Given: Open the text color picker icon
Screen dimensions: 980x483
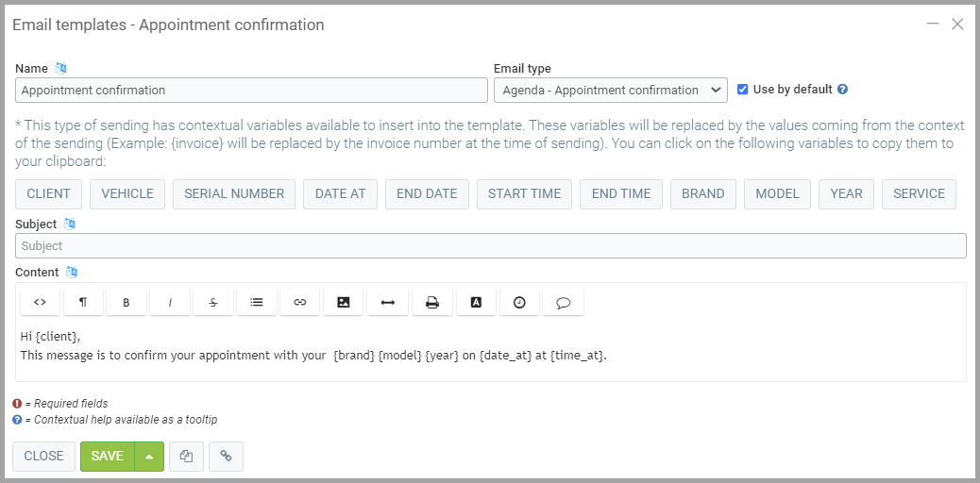Looking at the screenshot, I should pyautogui.click(x=476, y=302).
